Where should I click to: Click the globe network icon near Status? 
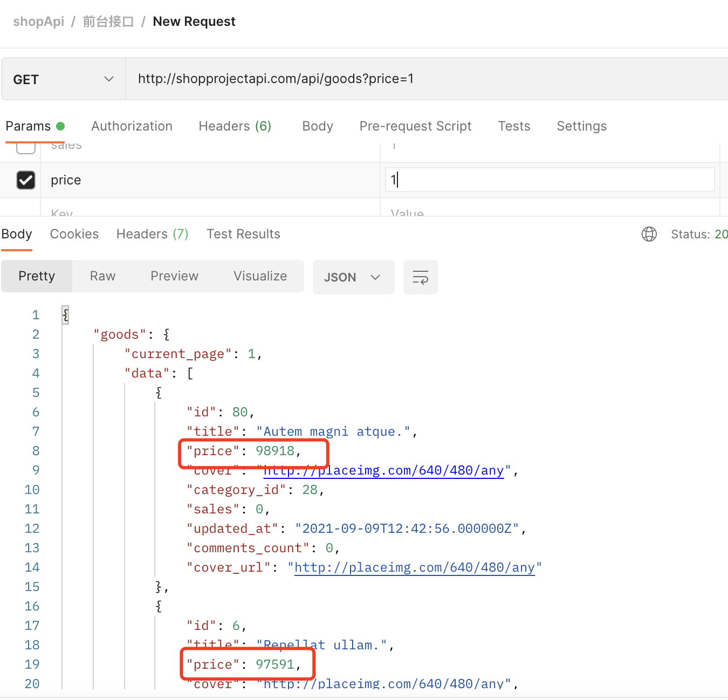coord(649,234)
